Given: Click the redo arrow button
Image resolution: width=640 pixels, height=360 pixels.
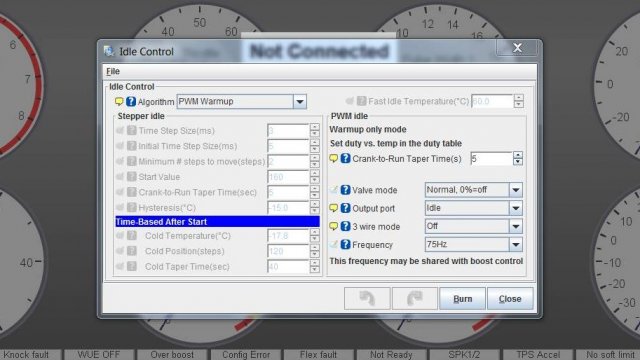Looking at the screenshot, I should [x=415, y=299].
